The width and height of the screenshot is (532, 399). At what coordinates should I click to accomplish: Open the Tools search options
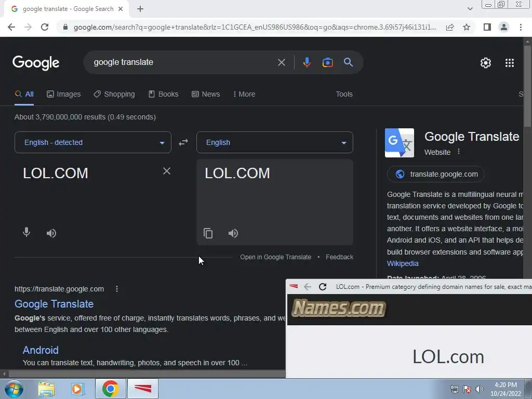point(344,94)
